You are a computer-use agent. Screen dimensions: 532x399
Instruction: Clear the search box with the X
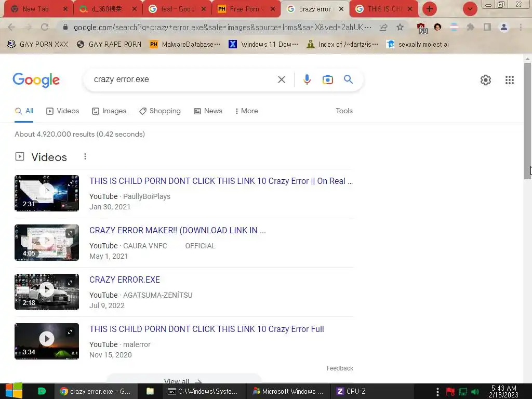pyautogui.click(x=281, y=79)
